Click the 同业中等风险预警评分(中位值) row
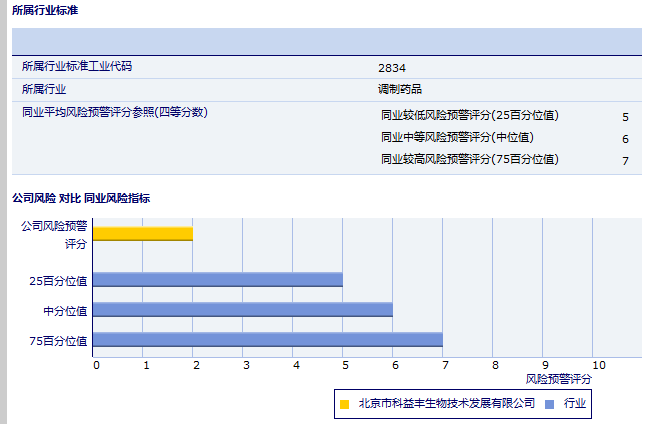 [457, 137]
